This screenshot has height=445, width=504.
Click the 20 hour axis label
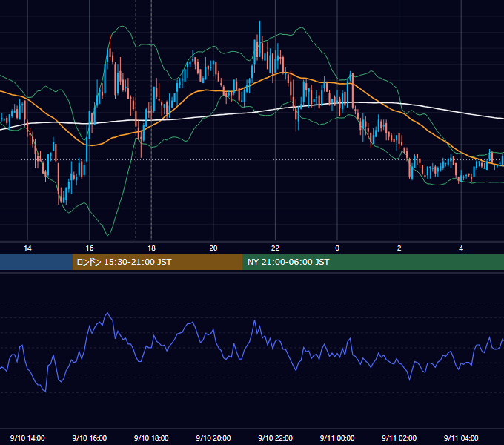[213, 248]
